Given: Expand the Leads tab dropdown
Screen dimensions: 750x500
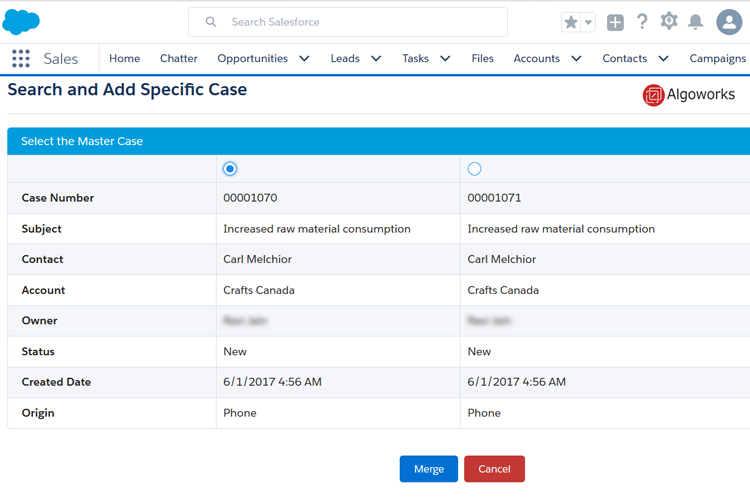Looking at the screenshot, I should 376,58.
